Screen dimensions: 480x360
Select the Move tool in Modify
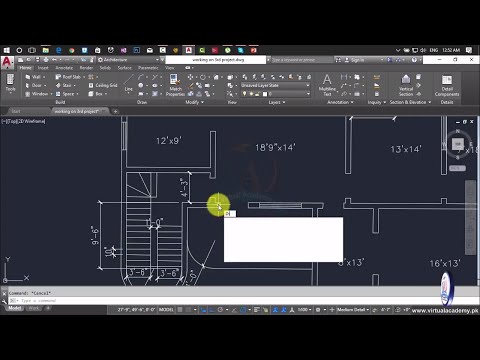pyautogui.click(x=190, y=77)
